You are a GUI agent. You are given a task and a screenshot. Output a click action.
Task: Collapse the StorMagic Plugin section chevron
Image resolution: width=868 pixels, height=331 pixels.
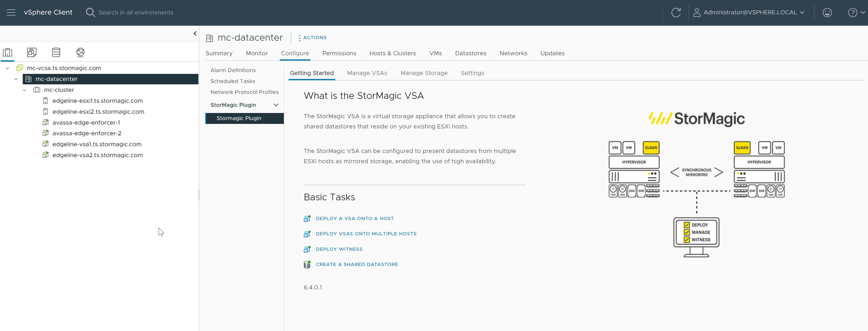point(276,105)
